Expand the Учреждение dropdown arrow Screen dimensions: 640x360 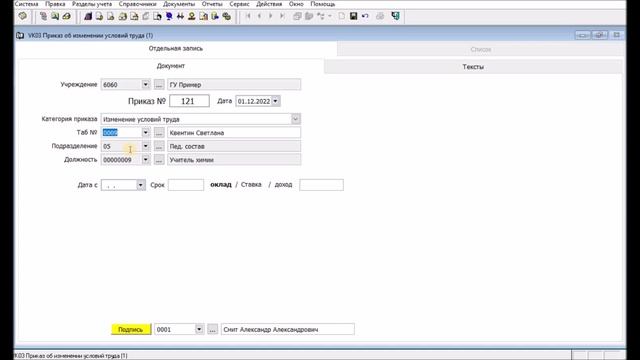(x=145, y=84)
